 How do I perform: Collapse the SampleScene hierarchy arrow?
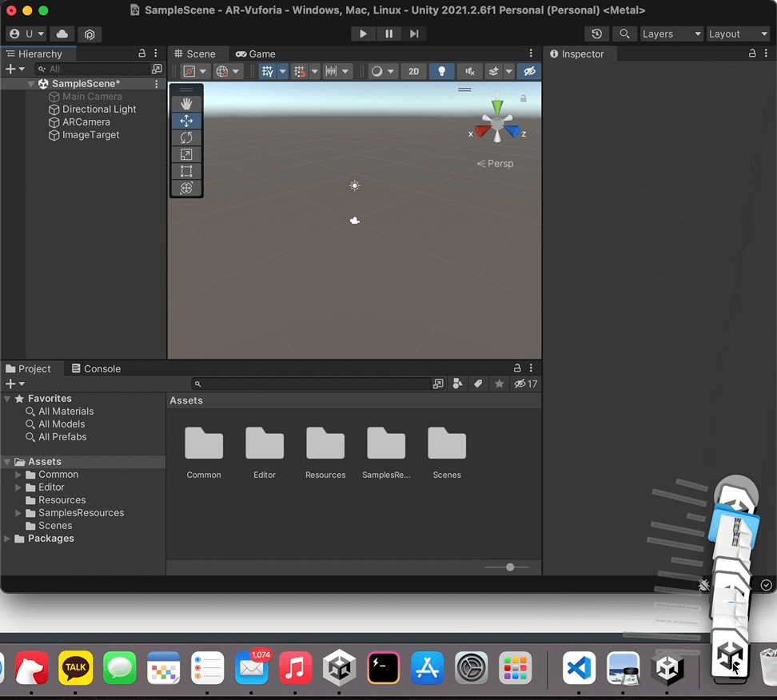(30, 84)
